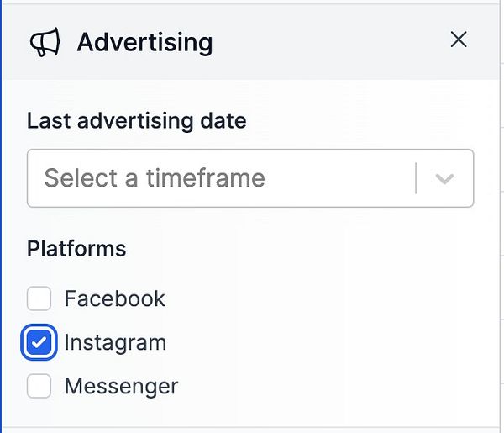Click the blue checkmark next to Instagram

(39, 342)
